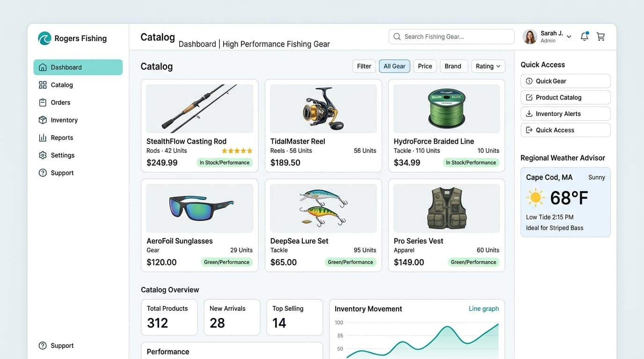This screenshot has width=644, height=359.
Task: Open the AeroFoil Sunglasses product image
Action: click(200, 208)
